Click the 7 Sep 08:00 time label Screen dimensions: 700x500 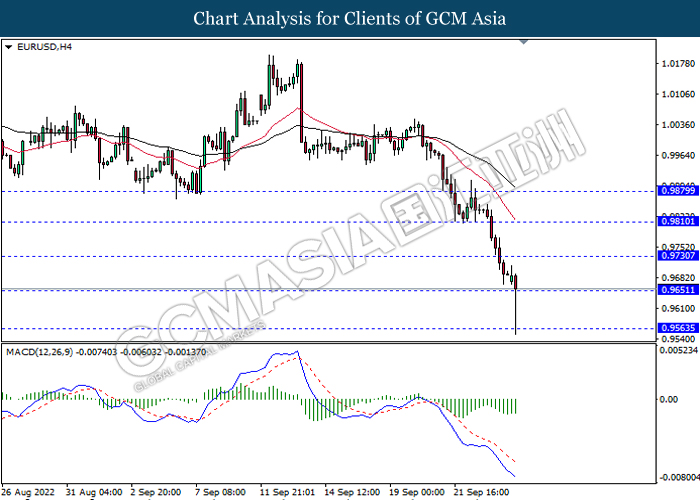pyautogui.click(x=221, y=492)
